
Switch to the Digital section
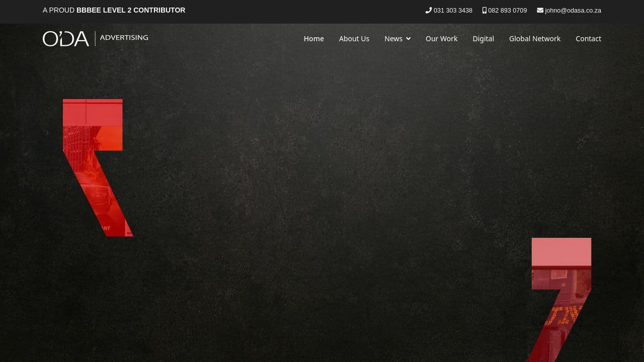coord(483,38)
